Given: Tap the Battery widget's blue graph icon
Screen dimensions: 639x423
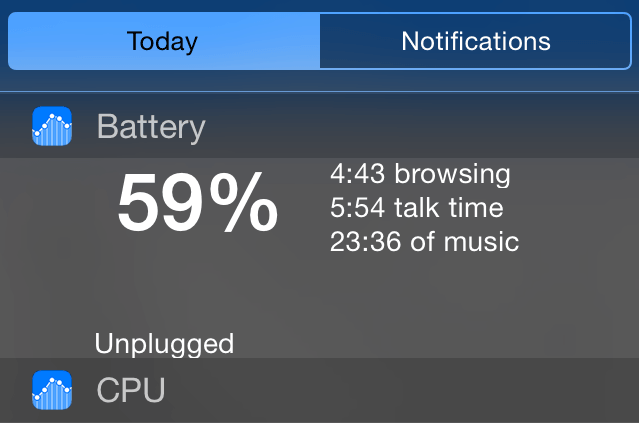Looking at the screenshot, I should tap(52, 126).
